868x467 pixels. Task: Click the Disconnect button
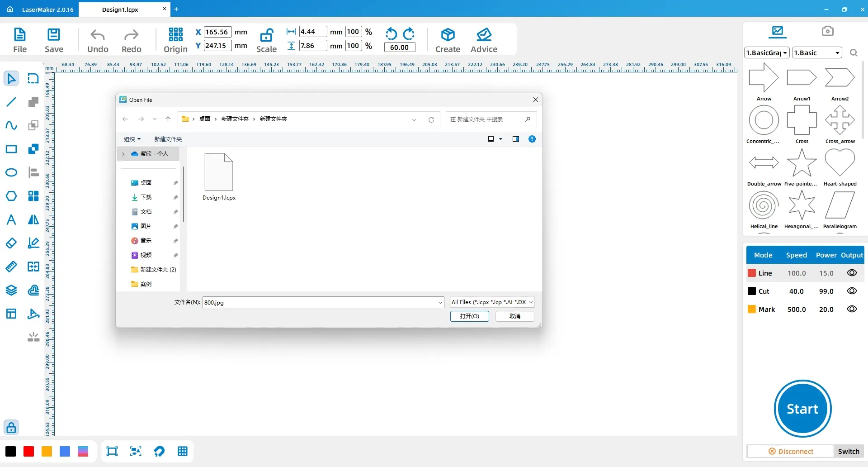(x=791, y=451)
